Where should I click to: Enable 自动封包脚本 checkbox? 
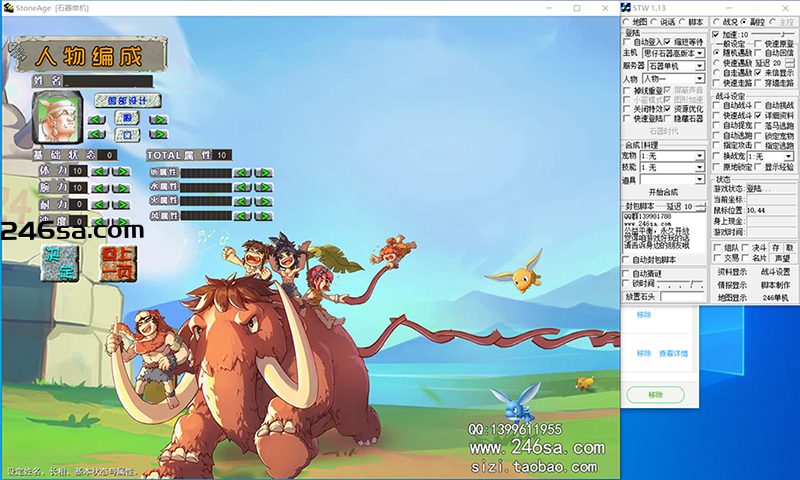(x=627, y=260)
